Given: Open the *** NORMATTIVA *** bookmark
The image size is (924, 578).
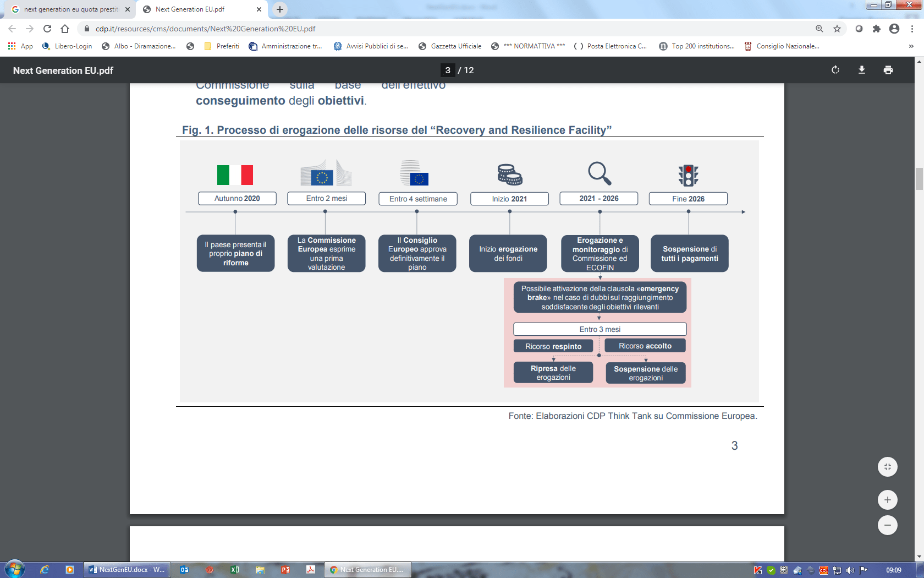Looking at the screenshot, I should [x=528, y=46].
